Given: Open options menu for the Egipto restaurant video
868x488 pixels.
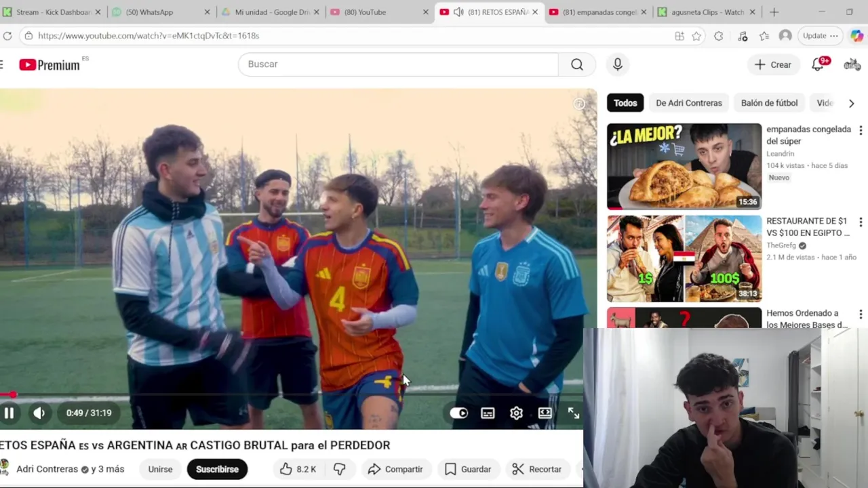Looking at the screenshot, I should (861, 222).
